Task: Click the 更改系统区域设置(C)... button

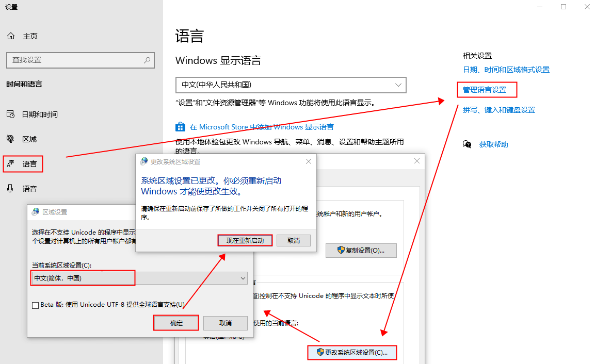Action: (x=352, y=352)
